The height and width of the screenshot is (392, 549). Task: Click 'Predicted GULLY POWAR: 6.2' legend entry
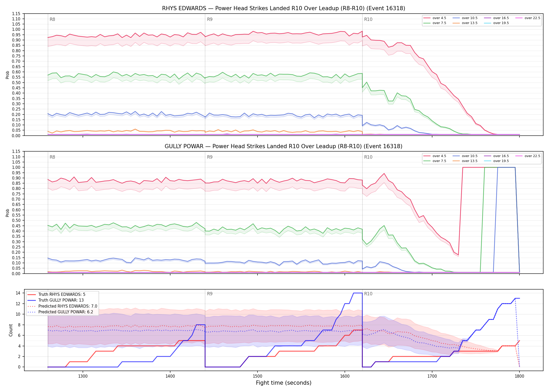pos(60,312)
